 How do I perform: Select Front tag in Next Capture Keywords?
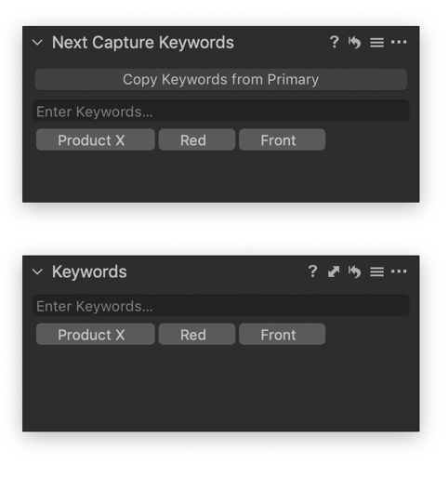(282, 139)
